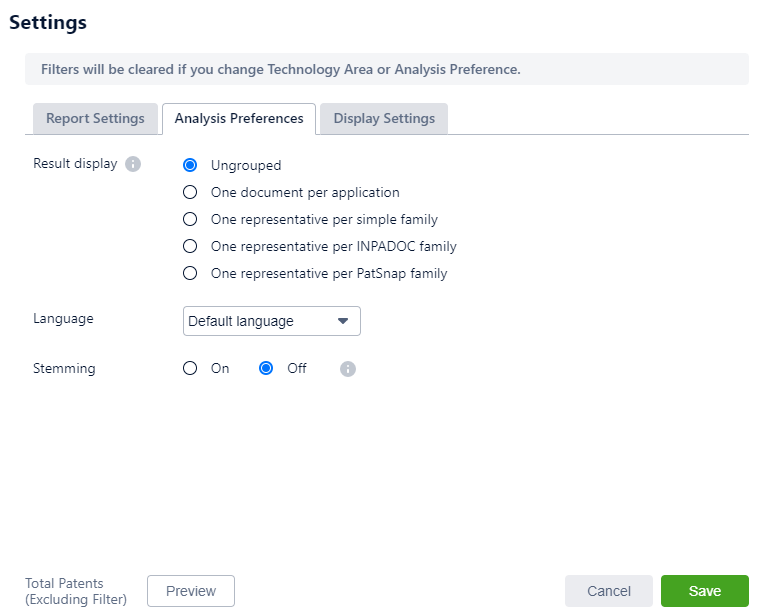The image size is (769, 613).
Task: Switch to the Report Settings tab
Action: (x=95, y=118)
